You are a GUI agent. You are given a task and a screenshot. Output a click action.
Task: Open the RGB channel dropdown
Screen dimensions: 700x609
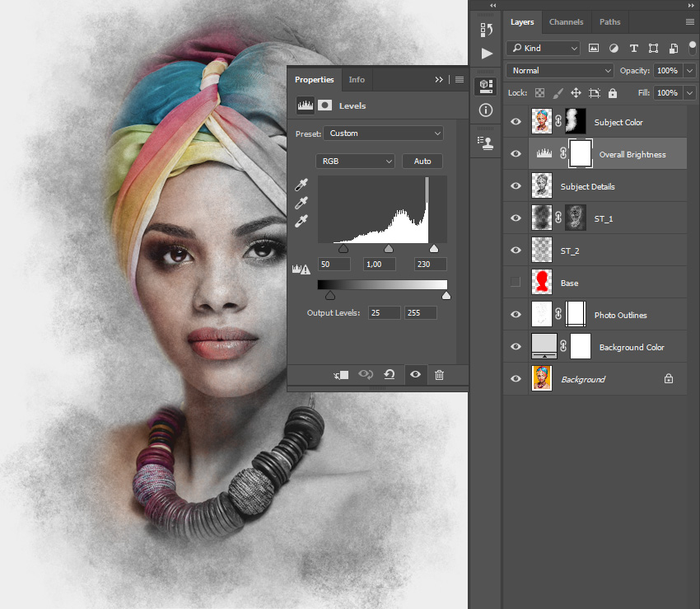tap(355, 161)
